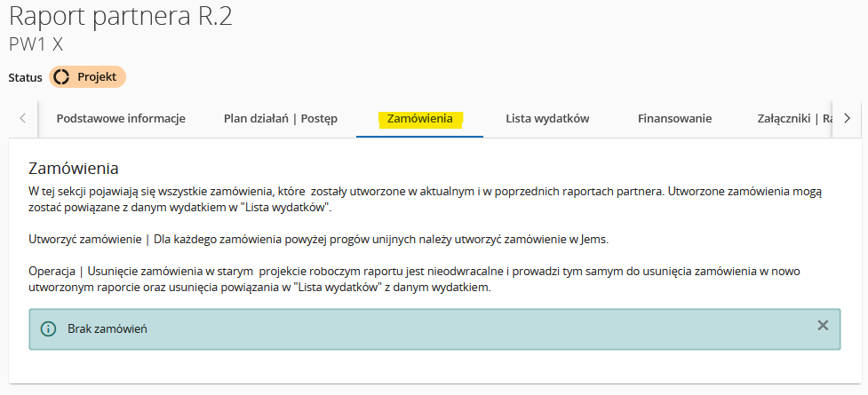Select the highlighted Zamówienia tab
868x395 pixels.
[x=419, y=118]
